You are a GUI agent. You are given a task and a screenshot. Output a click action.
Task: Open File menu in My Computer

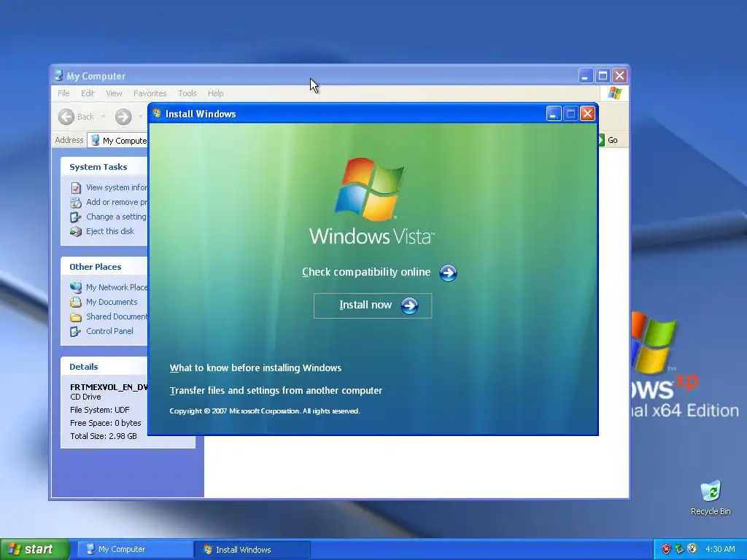tap(63, 93)
